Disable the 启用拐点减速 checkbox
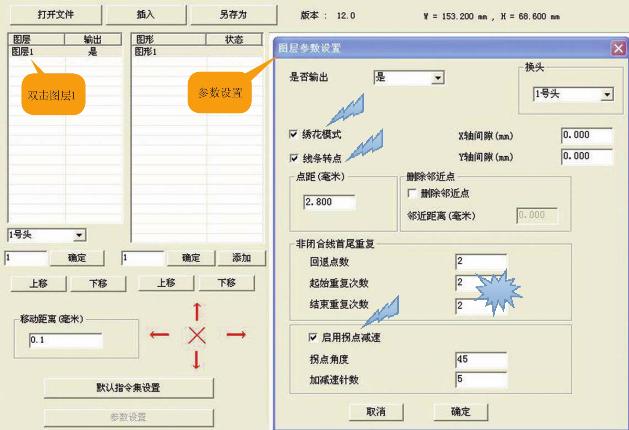 click(x=313, y=337)
